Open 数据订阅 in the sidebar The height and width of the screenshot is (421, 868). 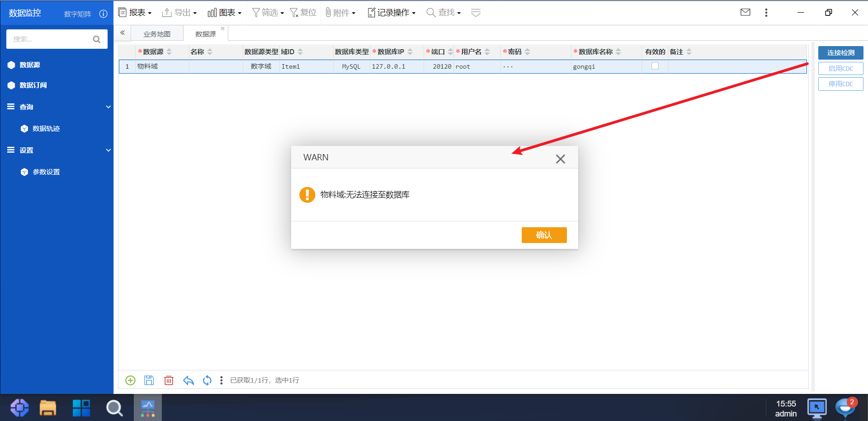33,85
